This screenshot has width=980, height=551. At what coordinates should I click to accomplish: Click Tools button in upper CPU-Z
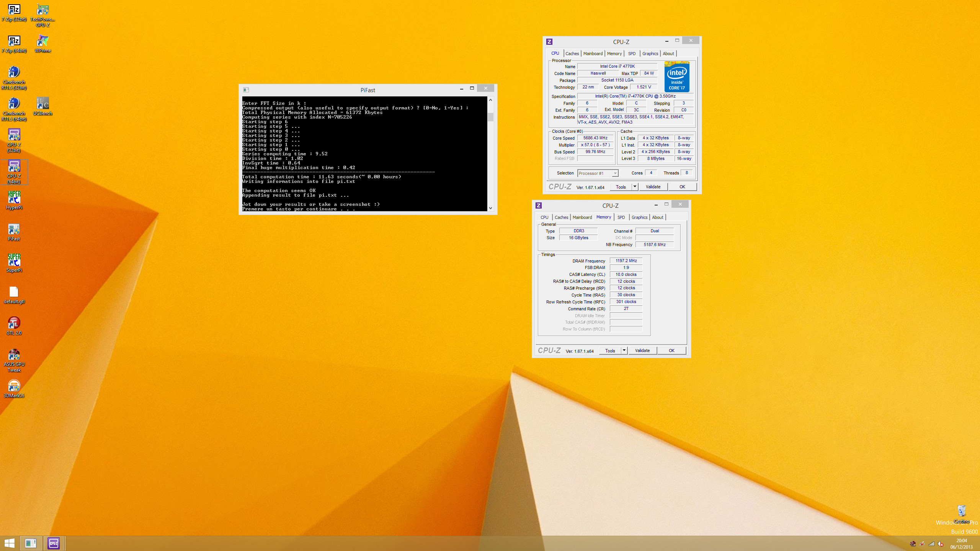pyautogui.click(x=621, y=187)
